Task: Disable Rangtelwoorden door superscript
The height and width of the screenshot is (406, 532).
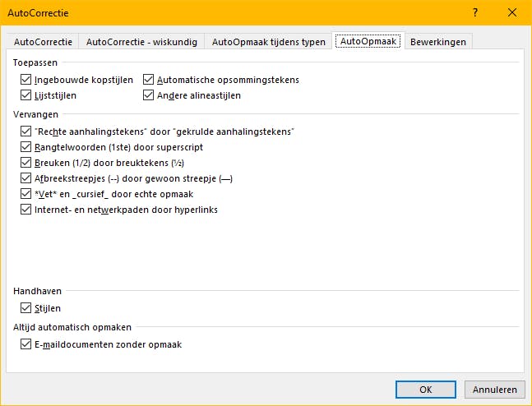Action: point(26,147)
